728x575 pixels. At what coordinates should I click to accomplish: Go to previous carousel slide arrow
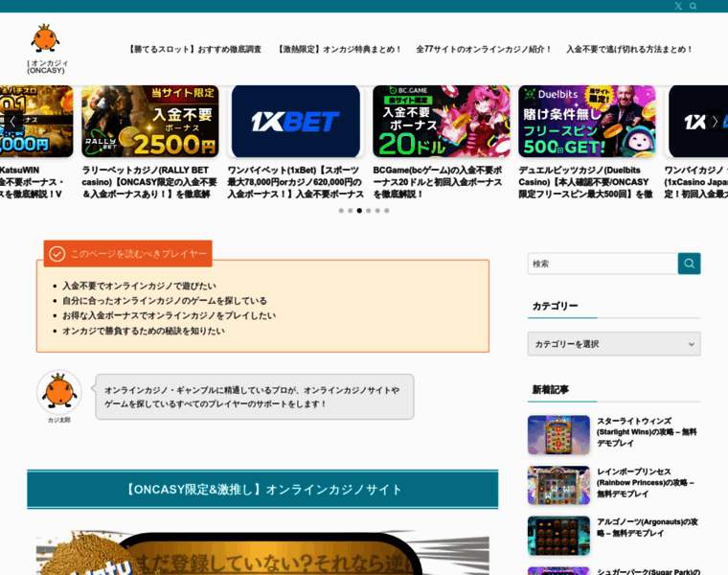pyautogui.click(x=13, y=121)
